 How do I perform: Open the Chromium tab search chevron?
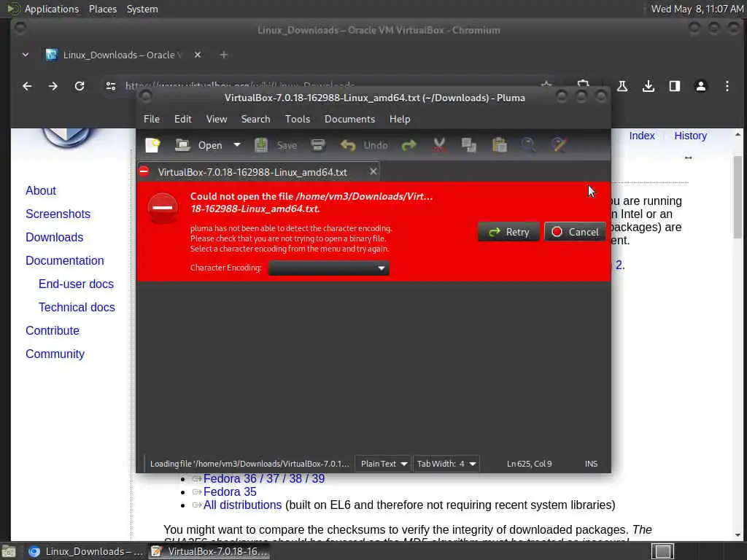(26, 55)
